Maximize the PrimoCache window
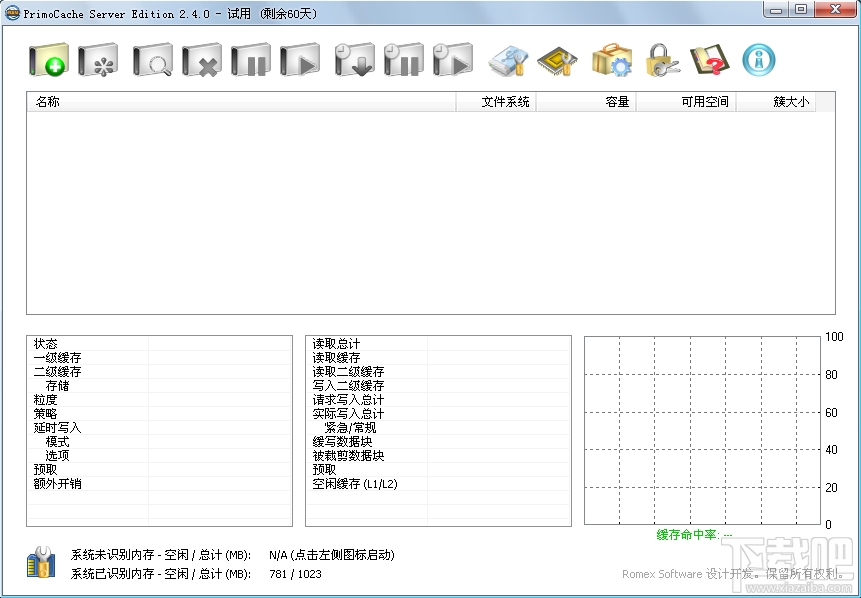This screenshot has width=861, height=598. (801, 9)
